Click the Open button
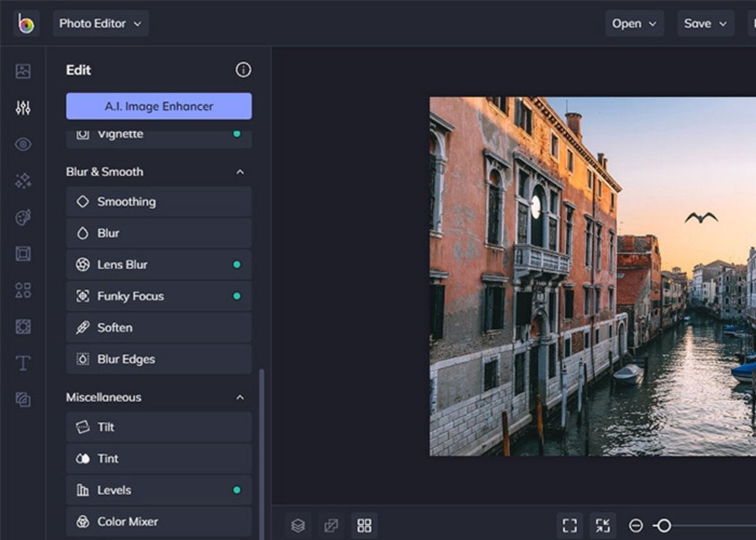Screen dimensions: 756x540 [634, 23]
